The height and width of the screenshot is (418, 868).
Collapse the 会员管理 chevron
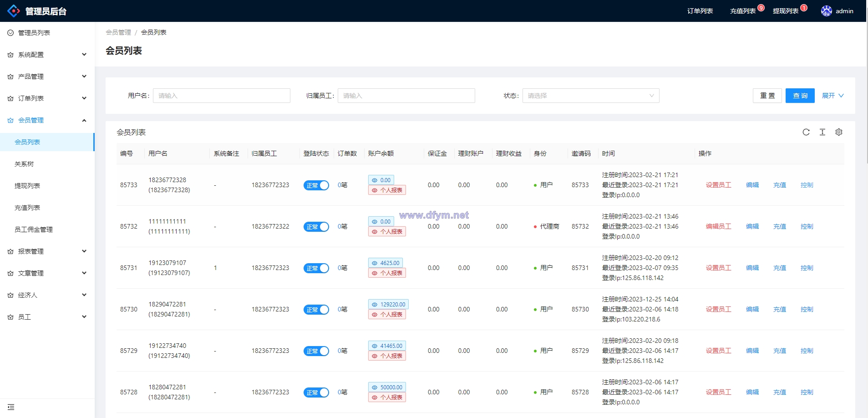(x=84, y=120)
